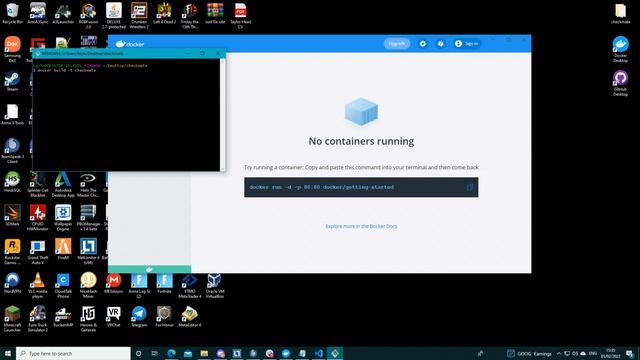Click the Docker status whale at sidebar bottom
The image size is (640, 360).
click(x=149, y=269)
